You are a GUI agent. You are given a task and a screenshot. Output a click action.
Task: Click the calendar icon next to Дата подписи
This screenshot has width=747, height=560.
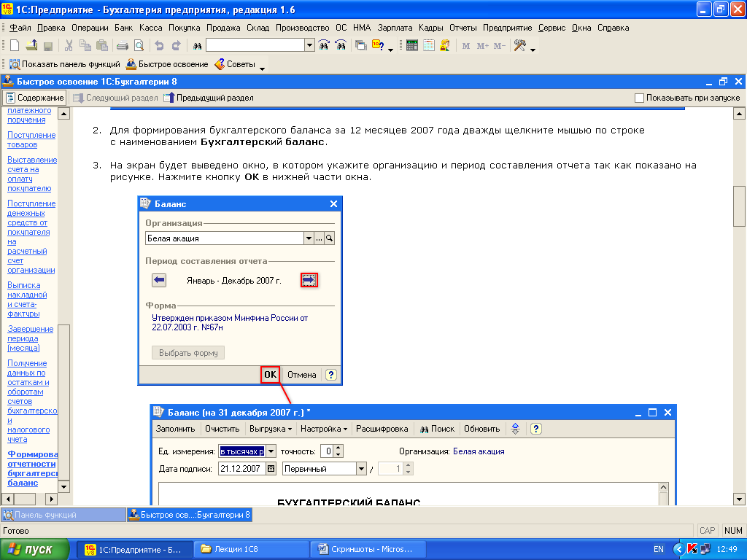point(271,469)
